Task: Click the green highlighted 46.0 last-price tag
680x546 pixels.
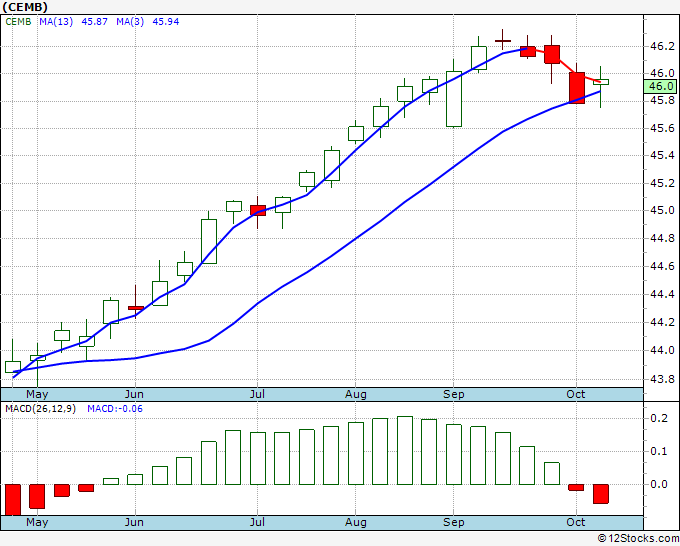Action: point(660,86)
